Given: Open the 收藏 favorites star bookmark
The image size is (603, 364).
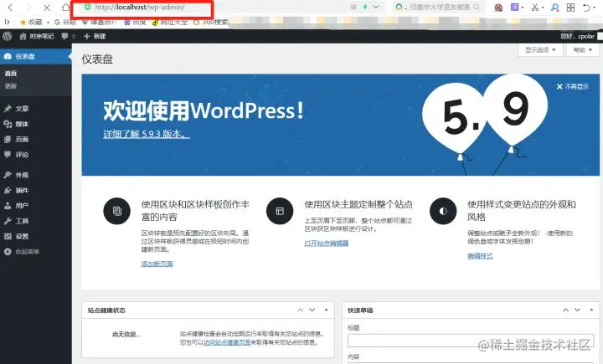Looking at the screenshot, I should tap(31, 22).
